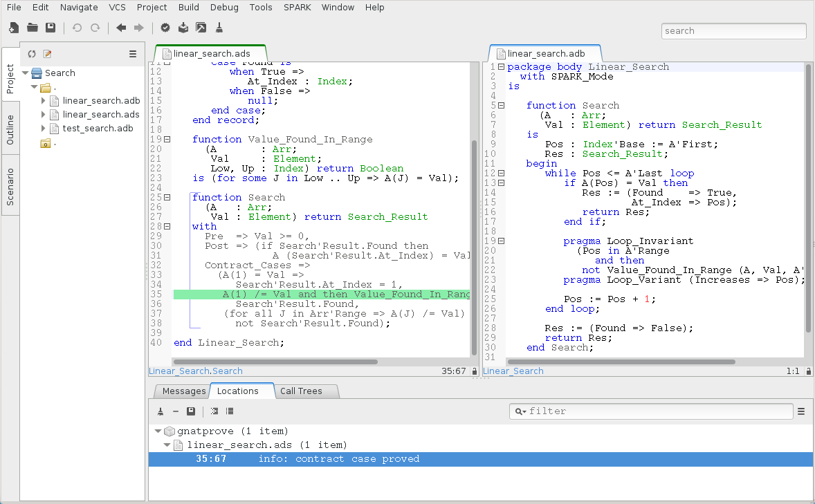Screen dimensions: 815x504
Task: Run the check badge icon in the toolbar
Action: tap(165, 28)
